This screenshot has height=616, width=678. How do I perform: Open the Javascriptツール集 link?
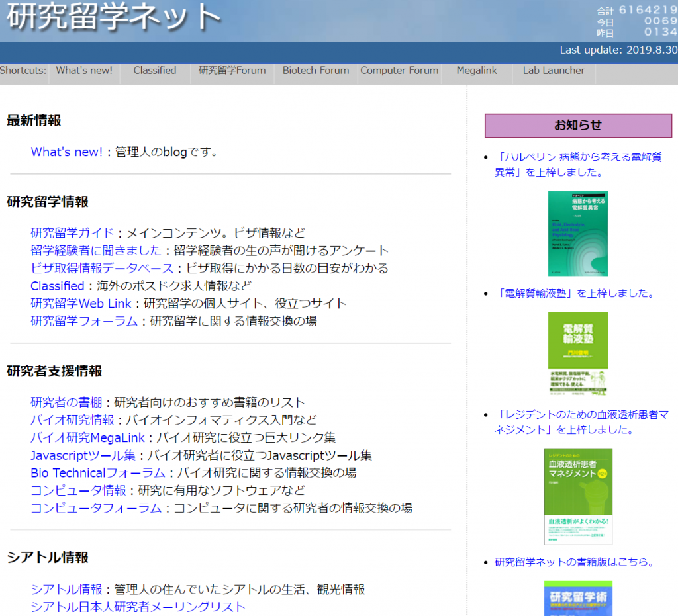(83, 455)
